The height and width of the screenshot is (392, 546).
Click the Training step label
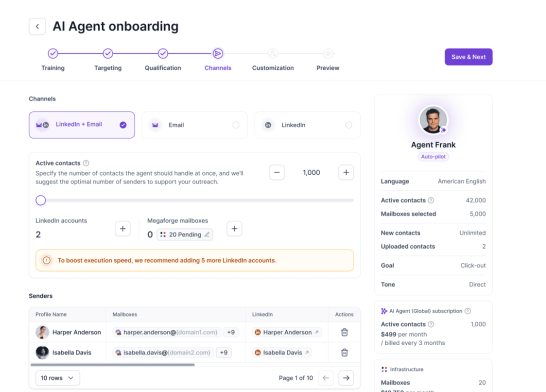(x=53, y=68)
